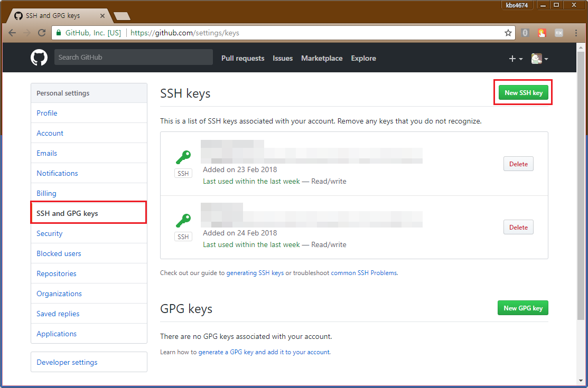Open the Billing settings page
588x388 pixels.
[89, 193]
